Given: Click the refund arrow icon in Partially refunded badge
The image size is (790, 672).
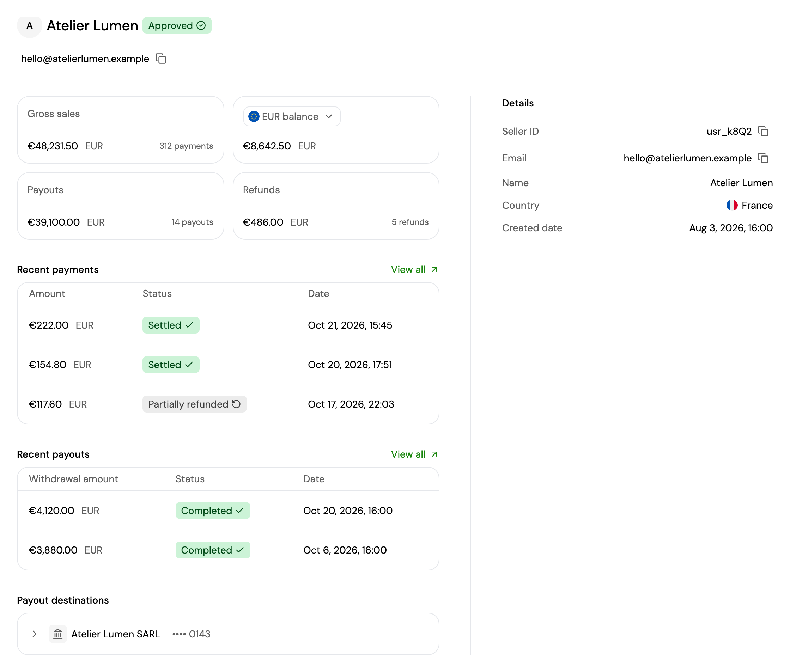Looking at the screenshot, I should tap(236, 404).
